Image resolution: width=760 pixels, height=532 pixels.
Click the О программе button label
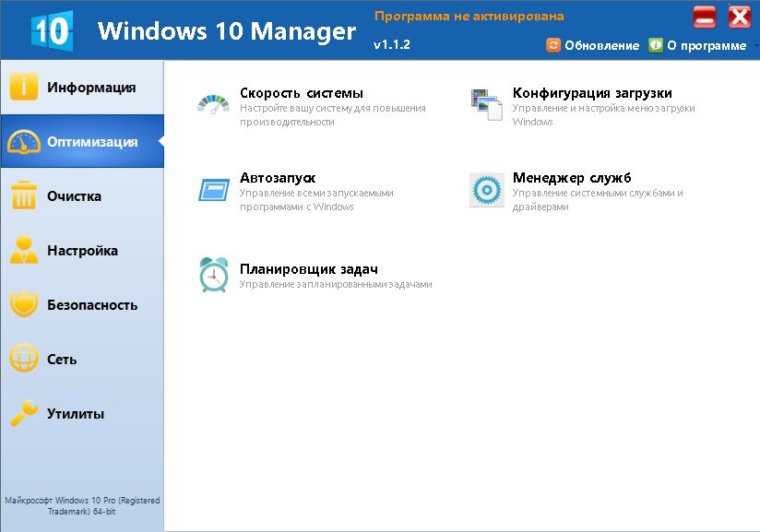click(x=707, y=45)
